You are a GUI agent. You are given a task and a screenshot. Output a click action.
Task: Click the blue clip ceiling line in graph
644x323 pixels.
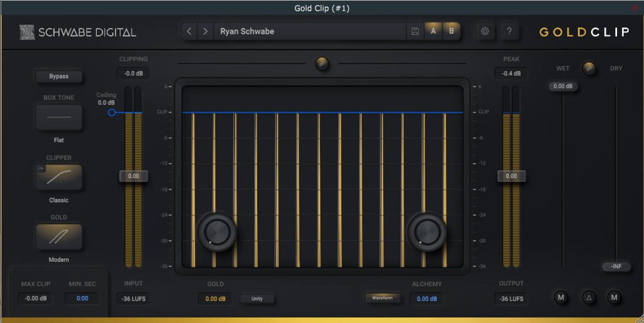coord(323,112)
